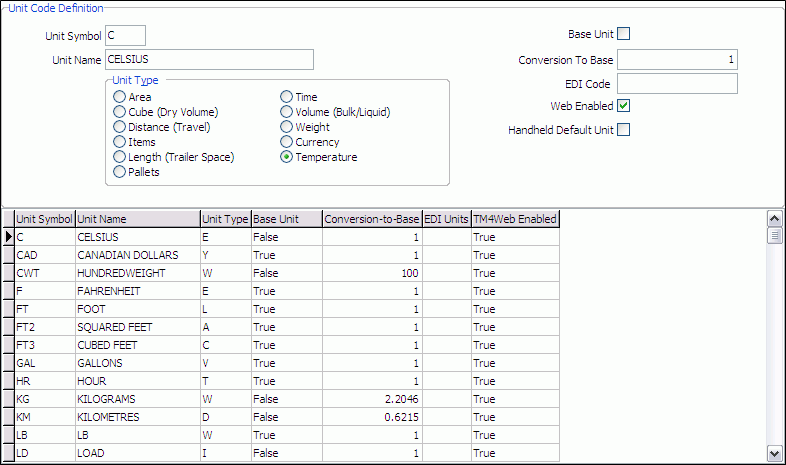Choose the Weight unit type option
Screen dimensions: 786x465
[287, 127]
